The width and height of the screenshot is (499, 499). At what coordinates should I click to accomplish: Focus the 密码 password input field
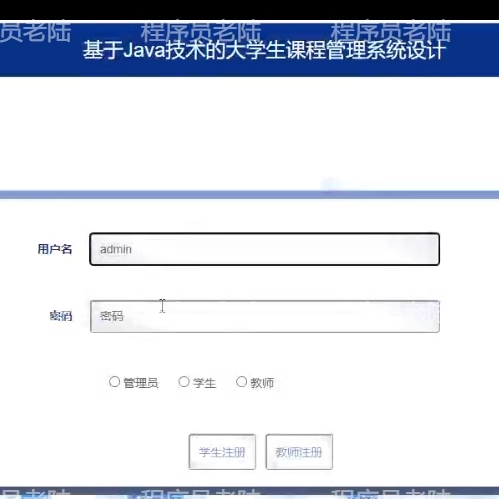(x=265, y=316)
